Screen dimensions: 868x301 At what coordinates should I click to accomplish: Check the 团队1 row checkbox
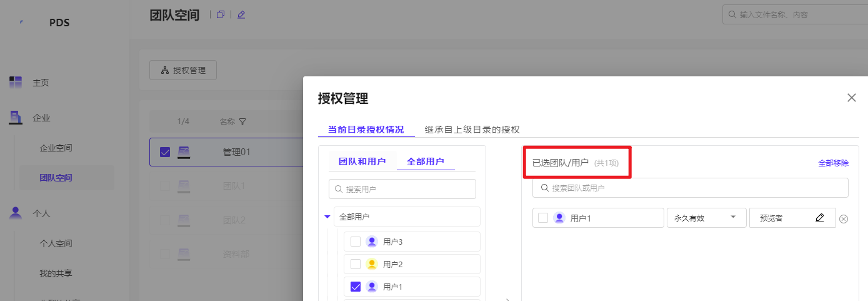tap(165, 186)
